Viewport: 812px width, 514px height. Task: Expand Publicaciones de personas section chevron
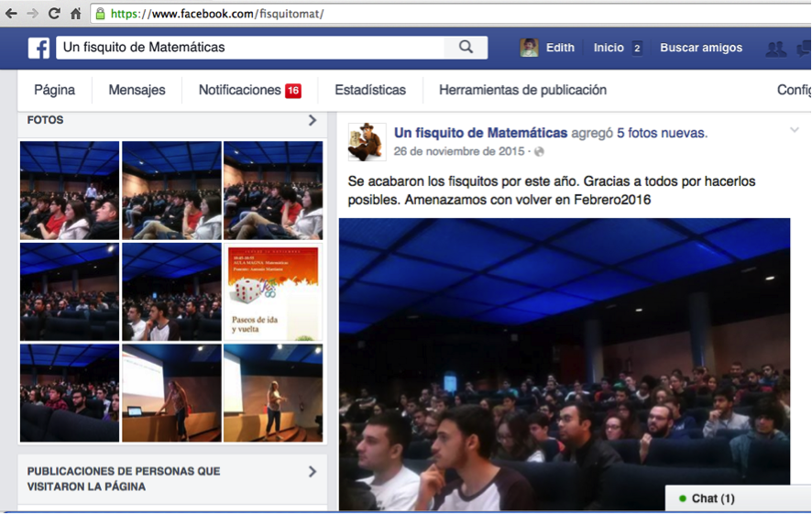(313, 472)
